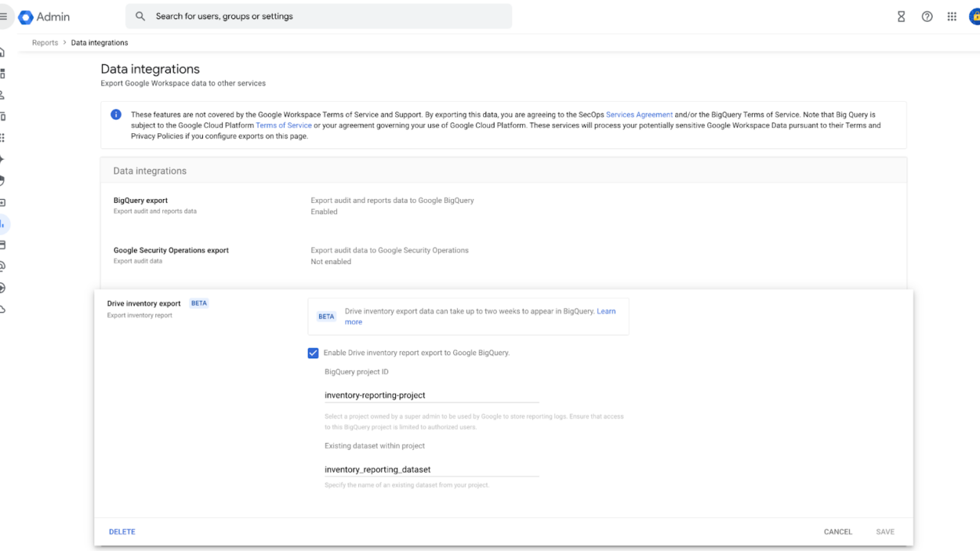The height and width of the screenshot is (551, 980).
Task: Open the Users person icon in sidebar
Action: coord(2,95)
